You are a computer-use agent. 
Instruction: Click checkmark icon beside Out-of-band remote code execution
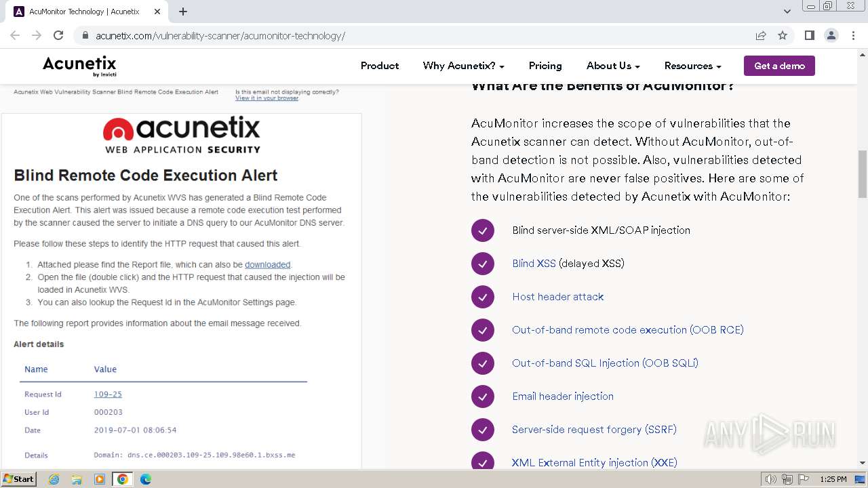click(483, 330)
